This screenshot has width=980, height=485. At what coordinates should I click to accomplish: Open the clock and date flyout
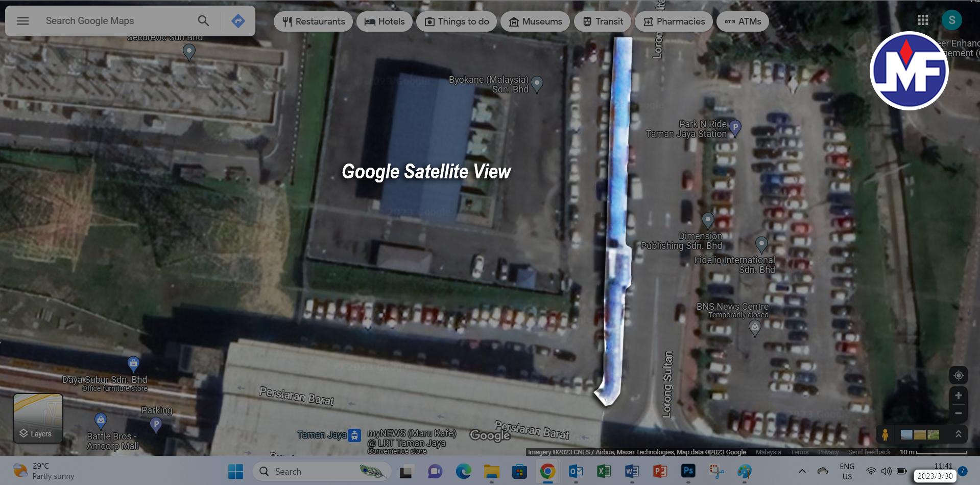tap(936, 471)
